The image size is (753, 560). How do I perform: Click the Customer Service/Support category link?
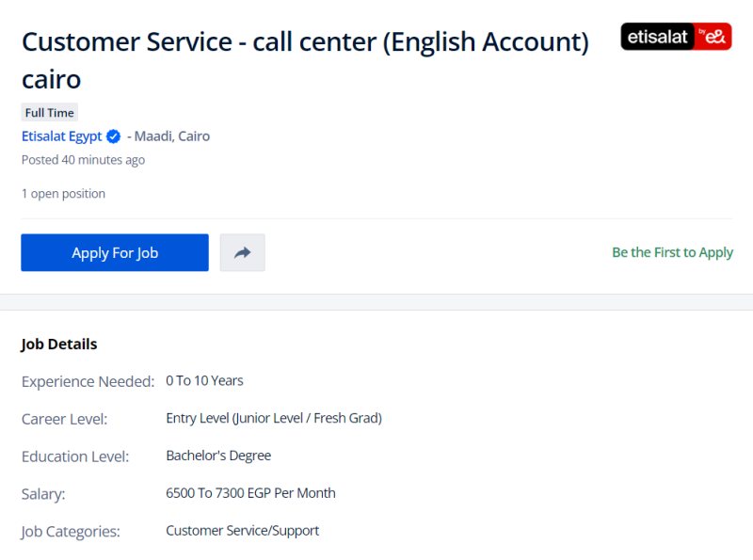242,531
